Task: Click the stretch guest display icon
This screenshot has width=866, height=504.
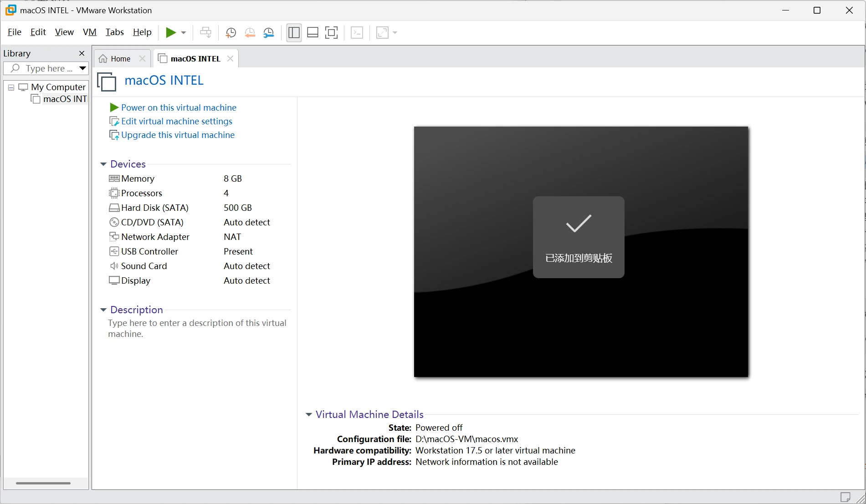Action: click(382, 32)
